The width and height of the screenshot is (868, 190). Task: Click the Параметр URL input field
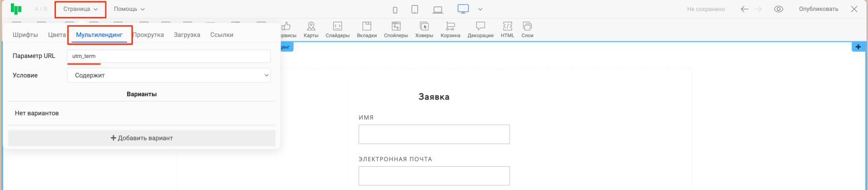pyautogui.click(x=169, y=56)
